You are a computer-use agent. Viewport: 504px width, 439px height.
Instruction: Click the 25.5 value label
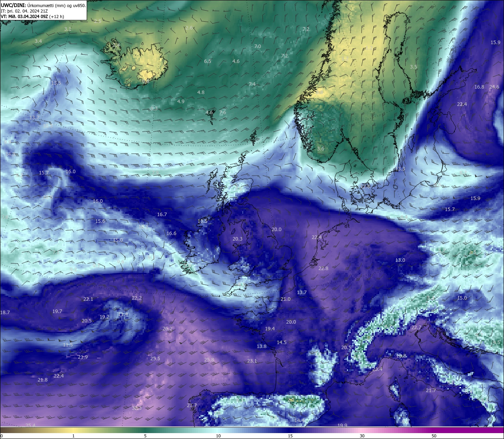click(155, 359)
